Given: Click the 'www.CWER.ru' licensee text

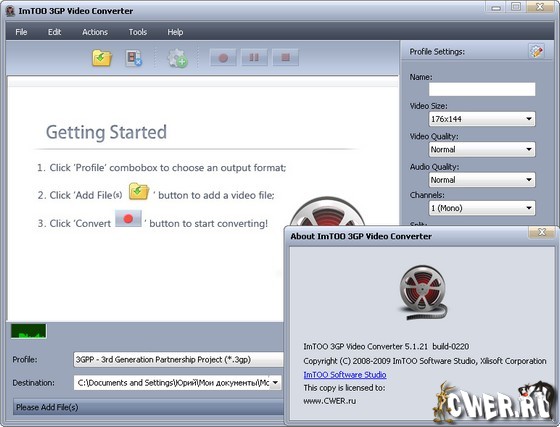Looking at the screenshot, I should pyautogui.click(x=330, y=401).
